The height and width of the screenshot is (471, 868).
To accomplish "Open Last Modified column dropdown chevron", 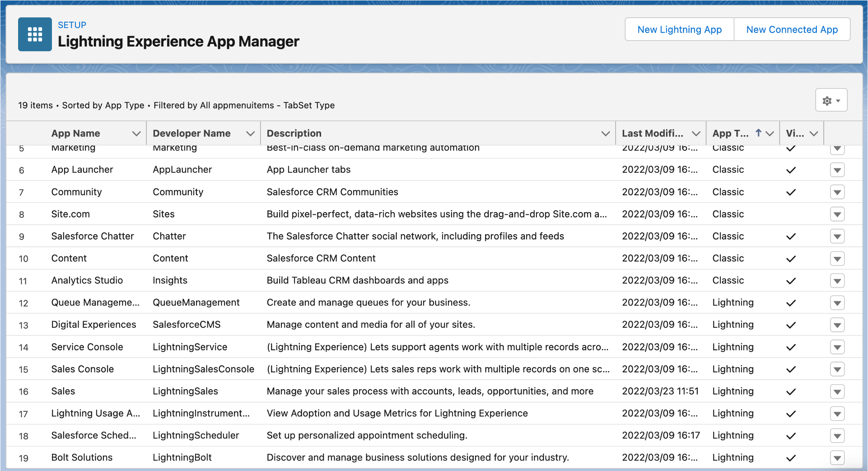I will (x=696, y=133).
